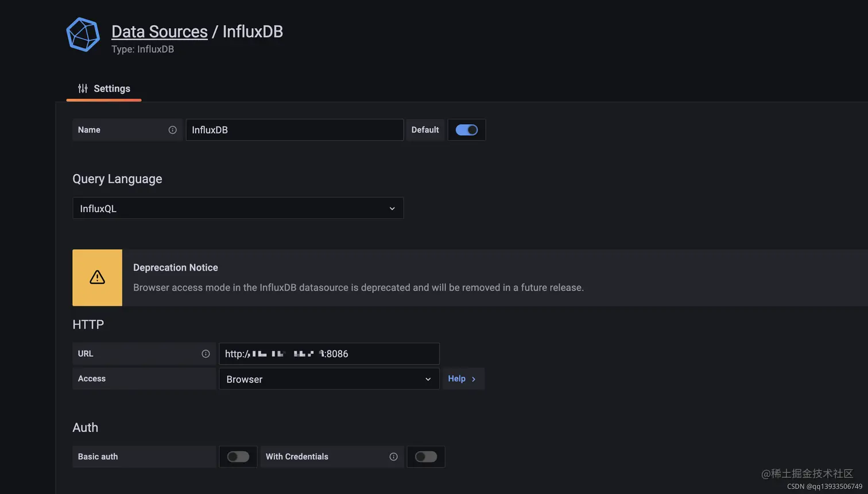Click the sliders icon on Settings tab

coord(83,88)
